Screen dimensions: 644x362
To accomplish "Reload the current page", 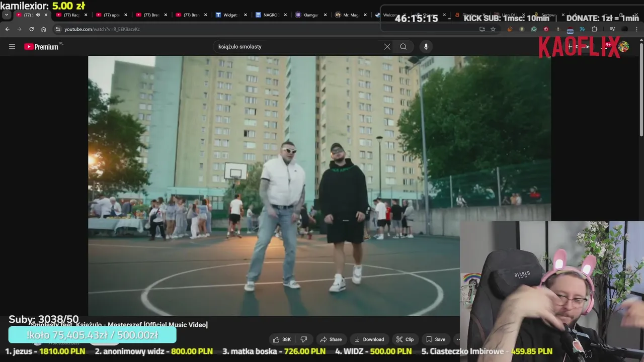I will [x=31, y=29].
